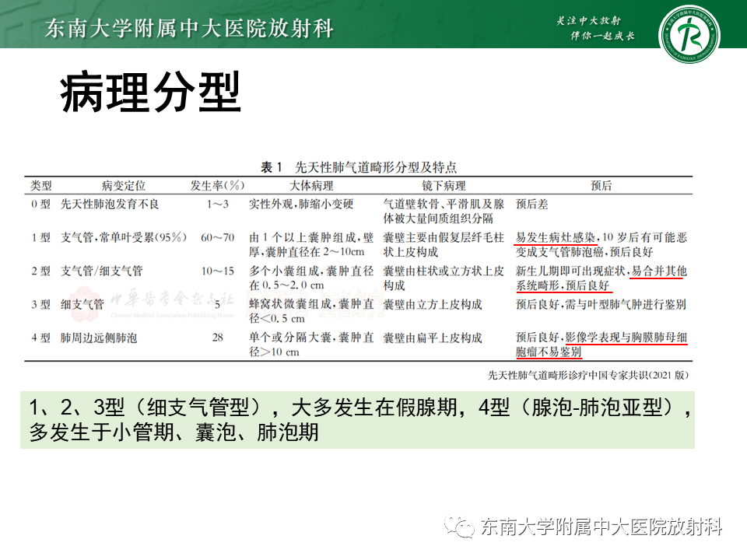Click the text 蜂窝状微囊组成
This screenshot has height=560, width=747.
(290, 305)
